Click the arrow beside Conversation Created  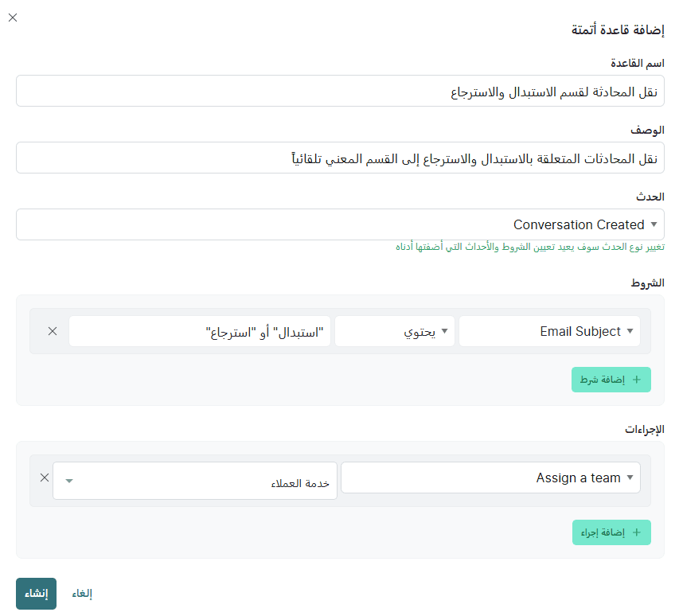[654, 224]
